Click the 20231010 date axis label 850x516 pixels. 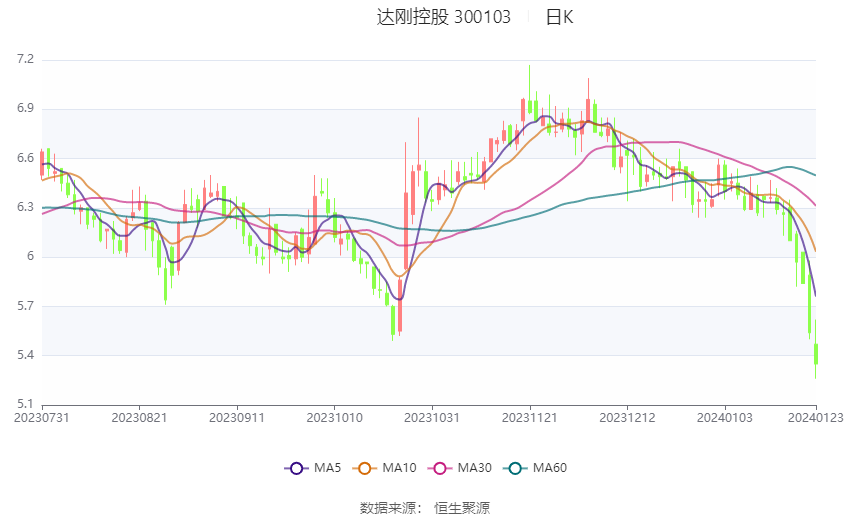334,418
